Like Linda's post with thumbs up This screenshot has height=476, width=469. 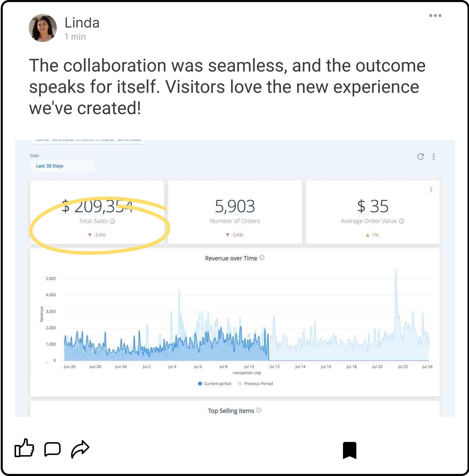coord(24,448)
